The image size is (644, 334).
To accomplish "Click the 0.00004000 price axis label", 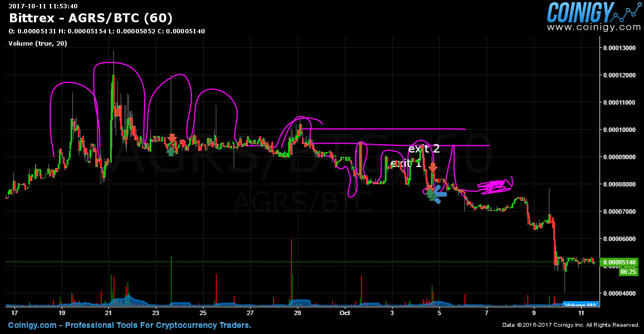I will click(x=620, y=293).
